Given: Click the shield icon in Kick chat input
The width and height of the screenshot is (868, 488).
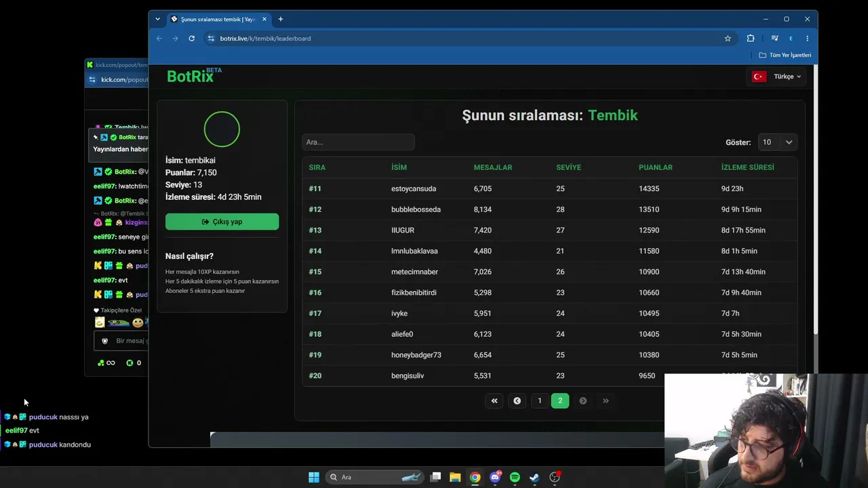Looking at the screenshot, I should 104,341.
